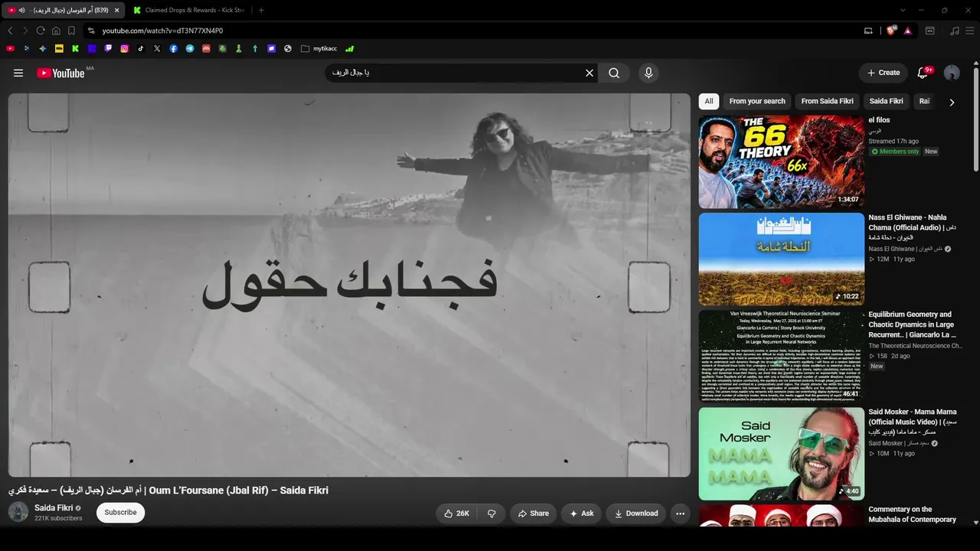Open Brave Rewards triangle icon

pos(907,31)
